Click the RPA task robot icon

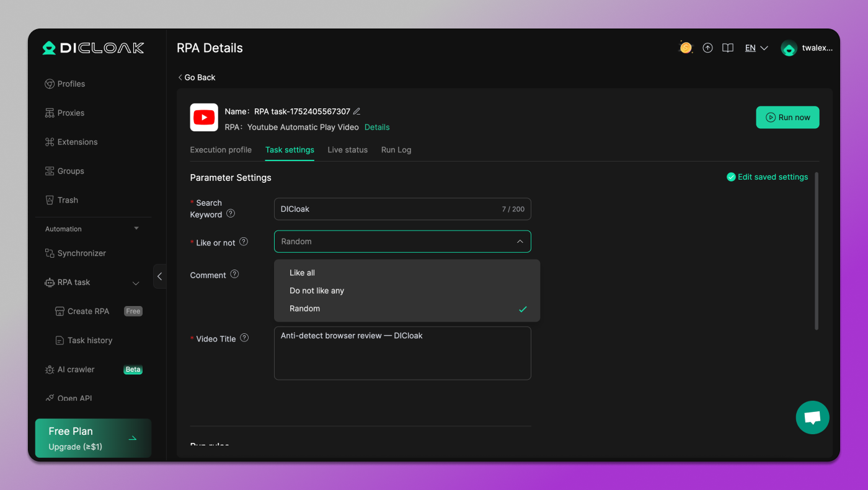click(50, 282)
